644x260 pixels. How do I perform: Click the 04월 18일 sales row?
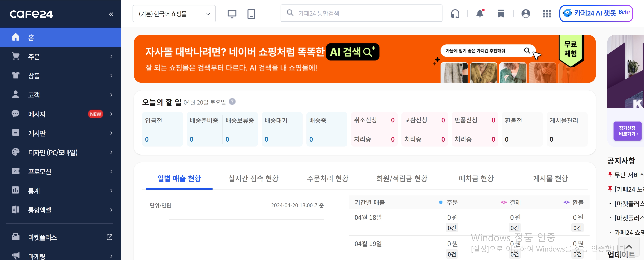469,222
